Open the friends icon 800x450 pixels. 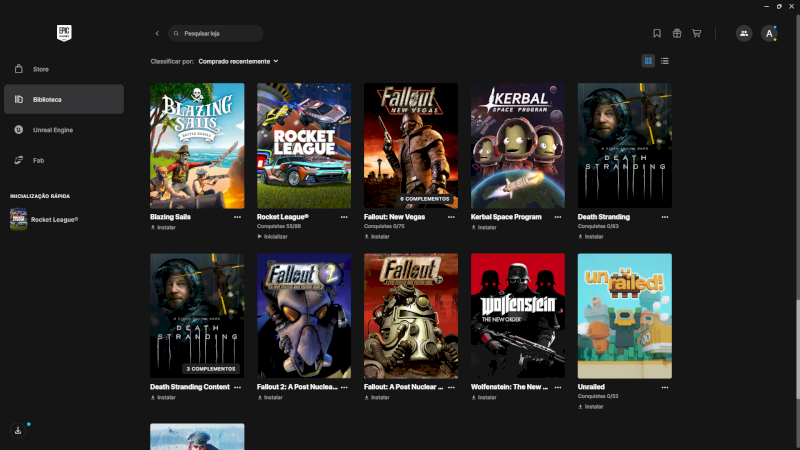tap(744, 33)
